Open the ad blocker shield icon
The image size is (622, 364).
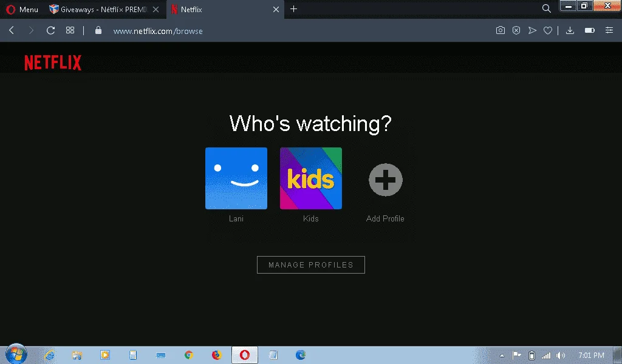(x=516, y=30)
